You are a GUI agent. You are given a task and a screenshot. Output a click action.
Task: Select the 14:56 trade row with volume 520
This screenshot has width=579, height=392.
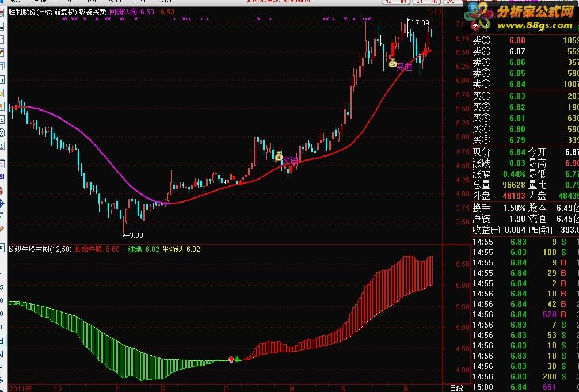(x=525, y=314)
